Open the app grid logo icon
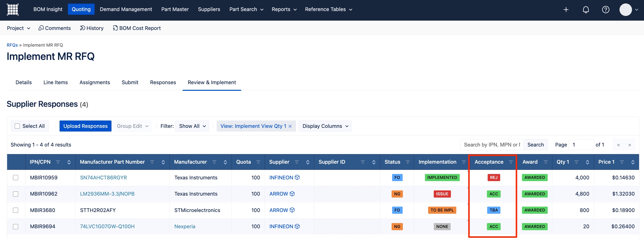 tap(12, 10)
